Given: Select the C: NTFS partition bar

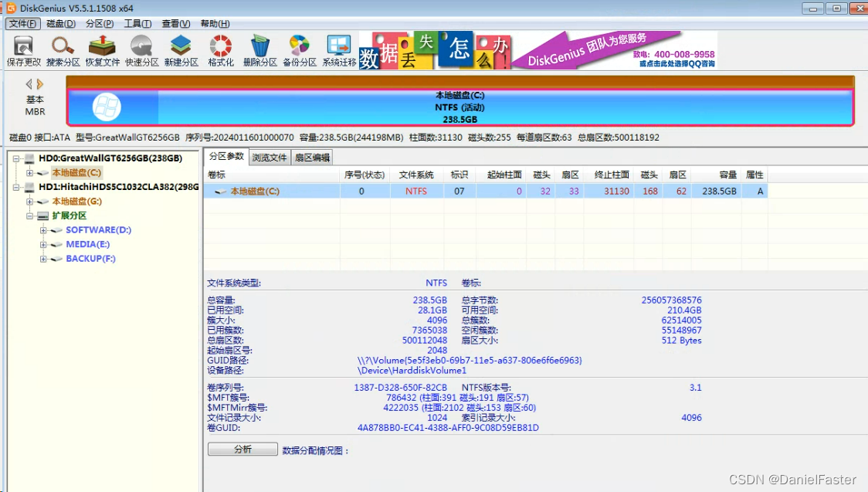Looking at the screenshot, I should tap(460, 107).
